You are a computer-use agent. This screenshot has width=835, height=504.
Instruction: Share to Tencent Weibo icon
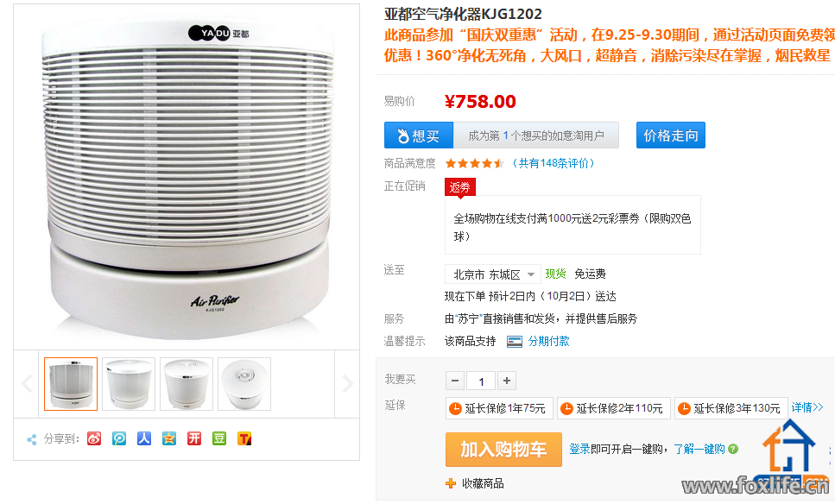click(x=119, y=438)
